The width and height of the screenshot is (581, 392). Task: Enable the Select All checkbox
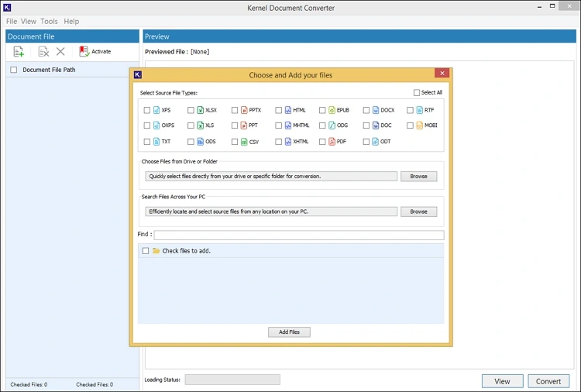(x=417, y=93)
